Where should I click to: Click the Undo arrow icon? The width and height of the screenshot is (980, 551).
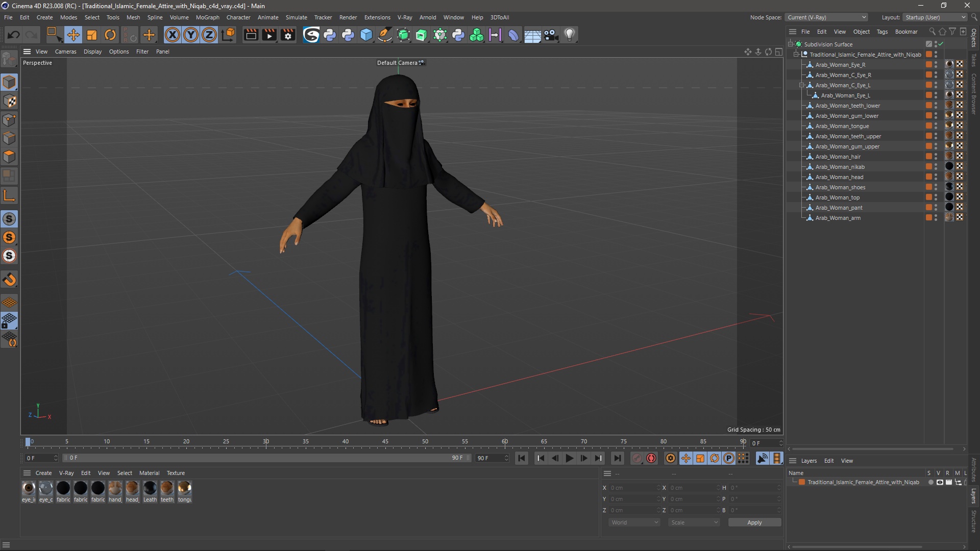[x=14, y=35]
